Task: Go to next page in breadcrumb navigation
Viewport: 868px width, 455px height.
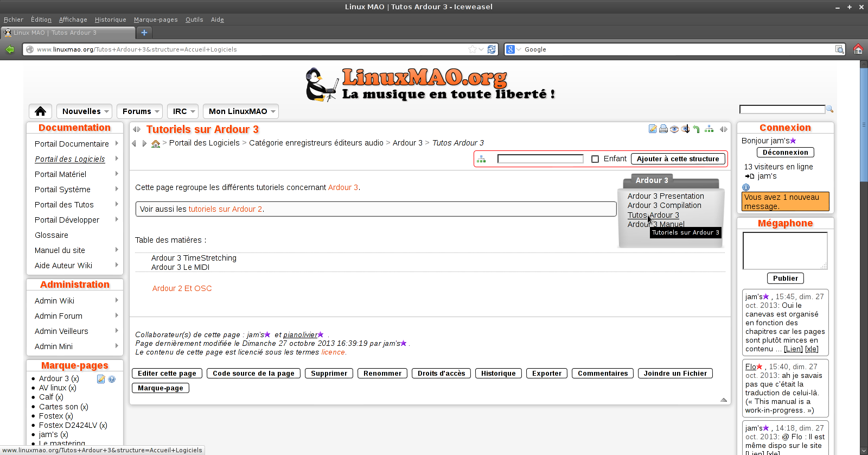Action: pos(144,143)
